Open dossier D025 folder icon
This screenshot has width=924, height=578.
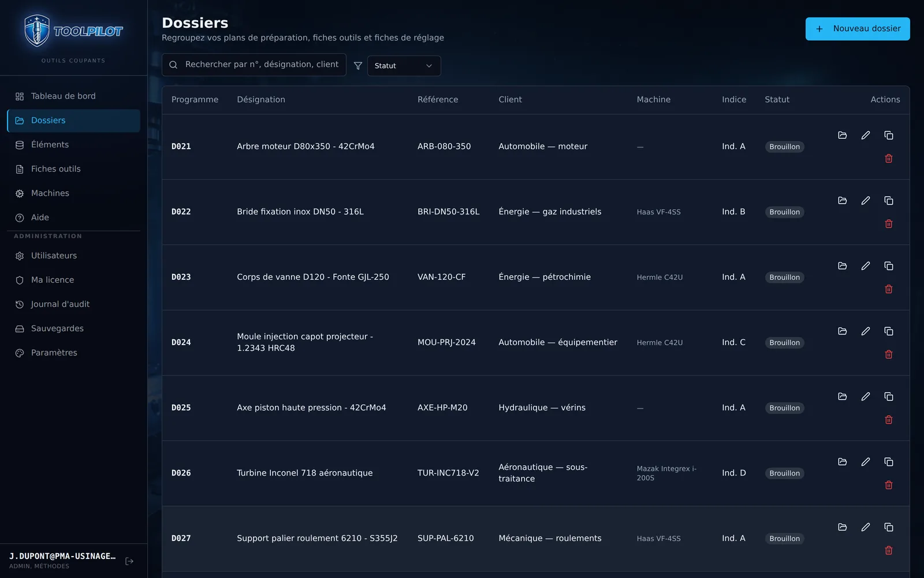click(x=843, y=397)
